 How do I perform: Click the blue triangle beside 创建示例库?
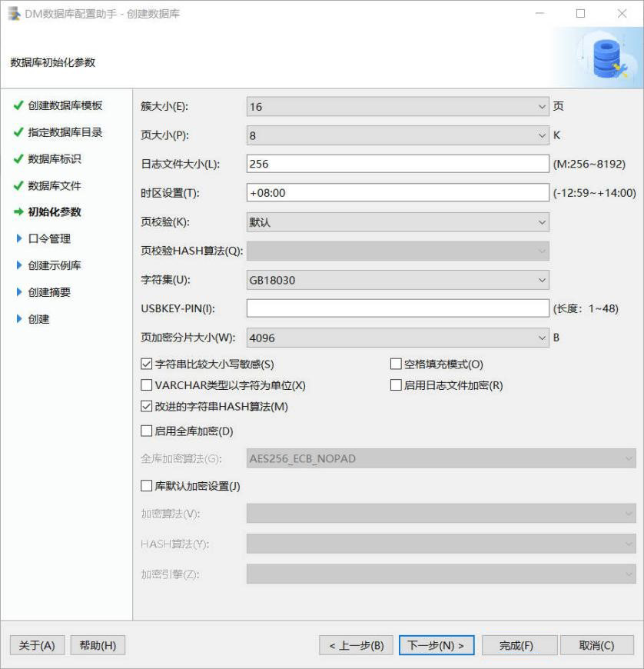(19, 265)
